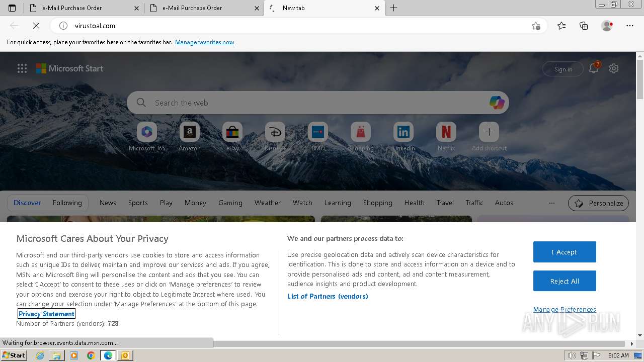
Task: Open the Weather category
Action: tap(268, 203)
